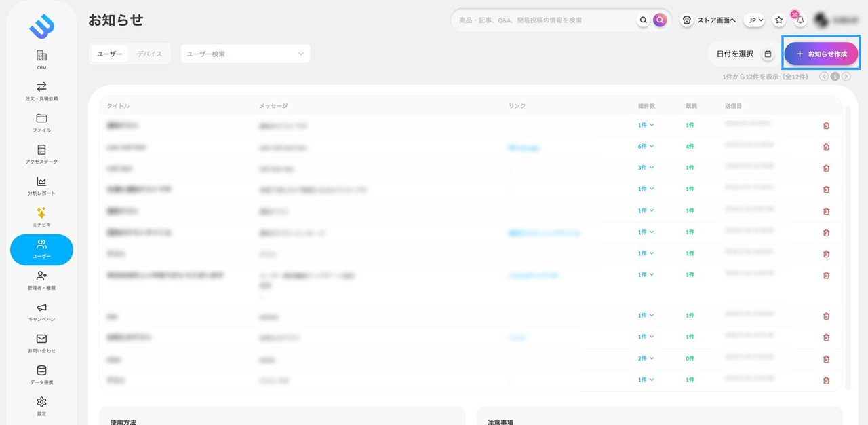
Task: Go to ストア画面へ link
Action: tap(709, 20)
